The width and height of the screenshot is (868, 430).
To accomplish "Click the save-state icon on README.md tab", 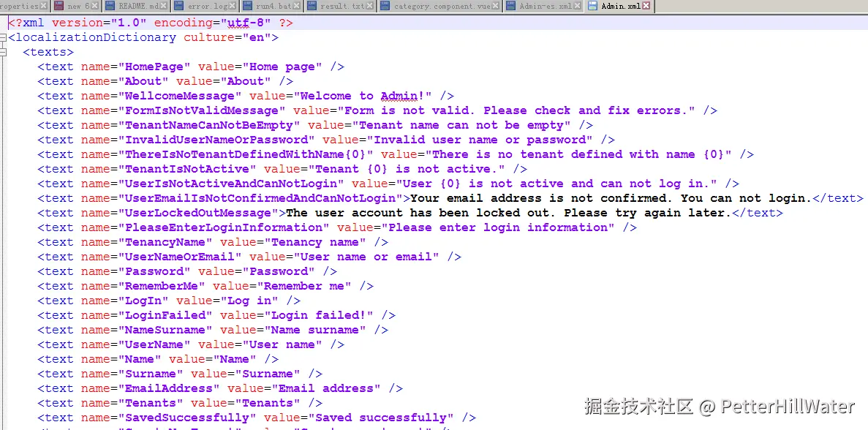I will pos(110,6).
